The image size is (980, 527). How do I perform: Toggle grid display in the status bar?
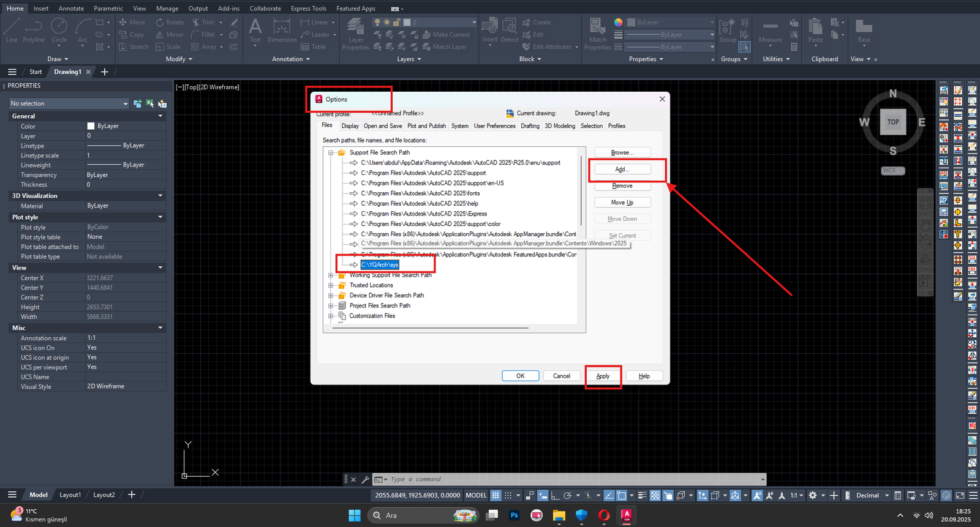point(496,495)
